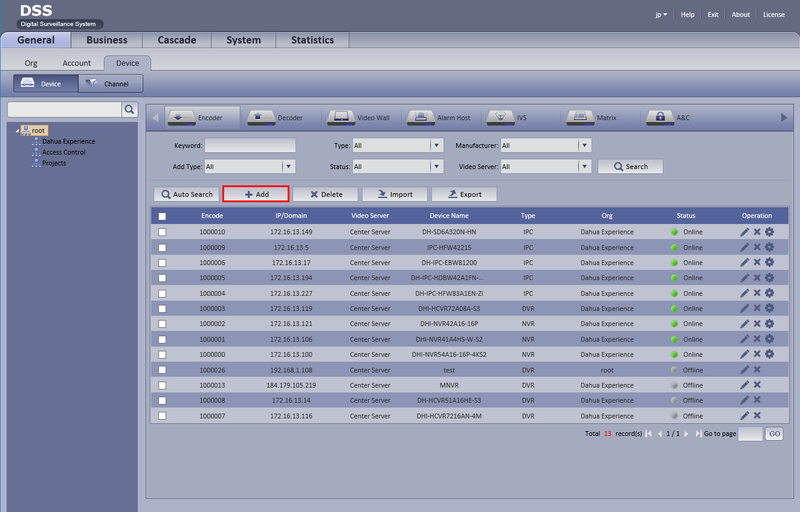Switch to the Statistics tab
The width and height of the screenshot is (800, 512).
(312, 40)
